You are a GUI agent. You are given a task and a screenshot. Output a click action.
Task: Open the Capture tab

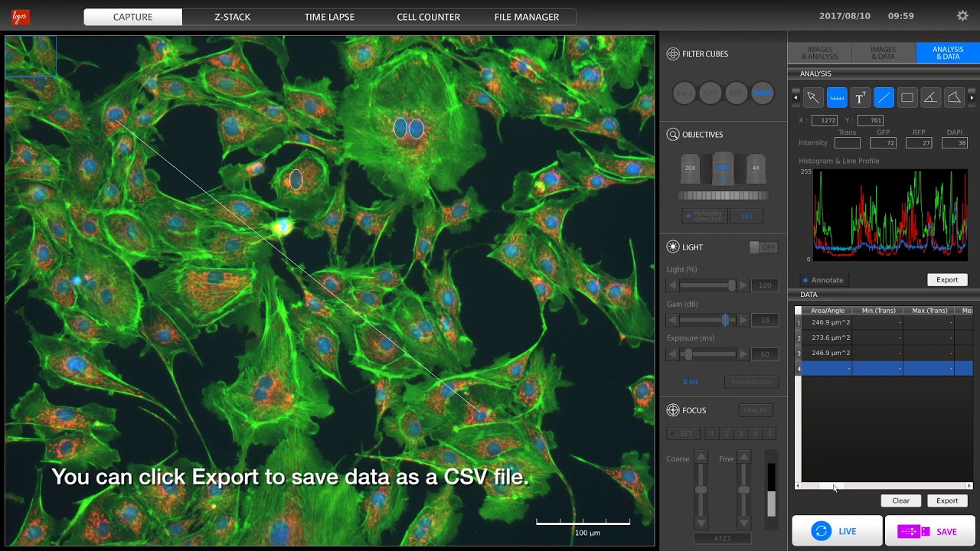pos(133,17)
